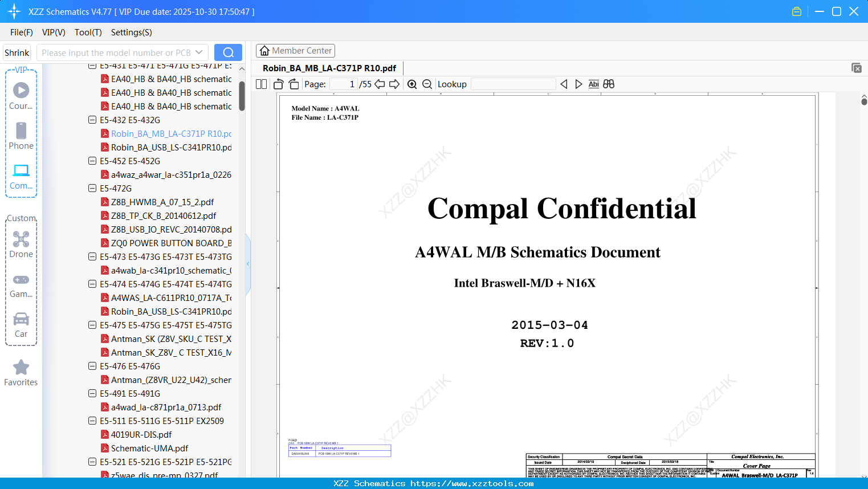Zoom in on the schematic

pyautogui.click(x=412, y=84)
